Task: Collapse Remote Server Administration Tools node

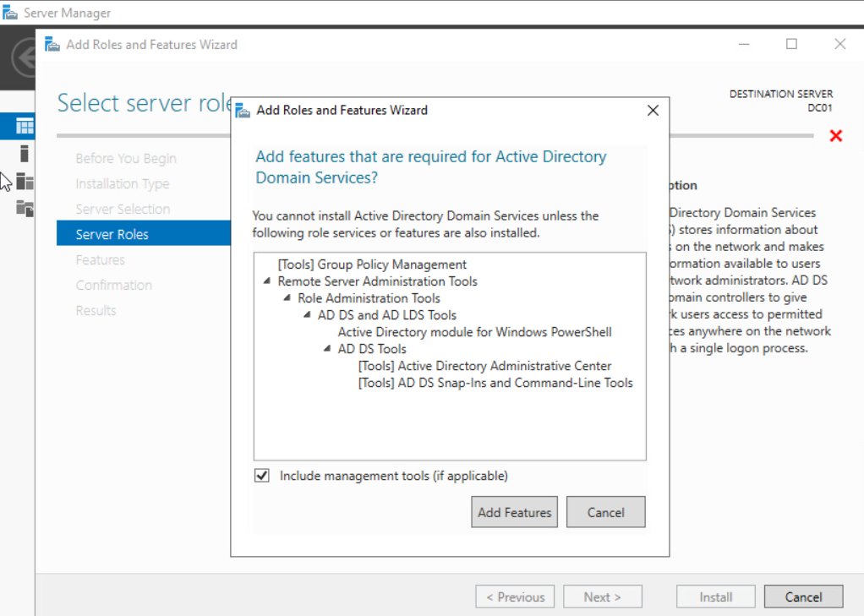Action: (266, 281)
